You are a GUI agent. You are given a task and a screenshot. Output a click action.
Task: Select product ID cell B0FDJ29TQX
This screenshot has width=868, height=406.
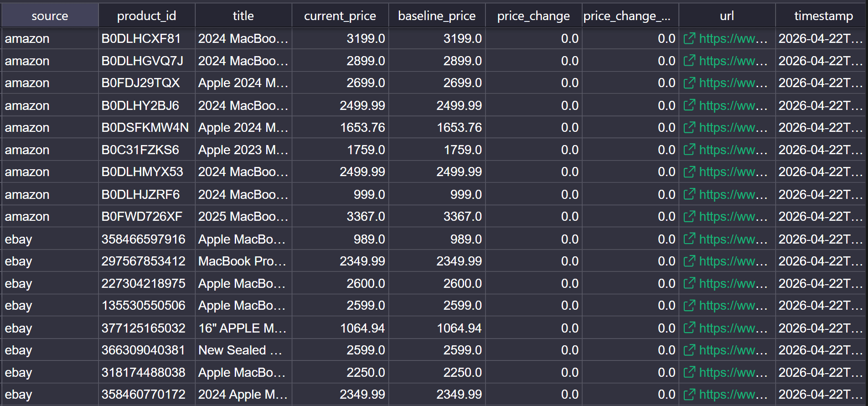coord(147,83)
